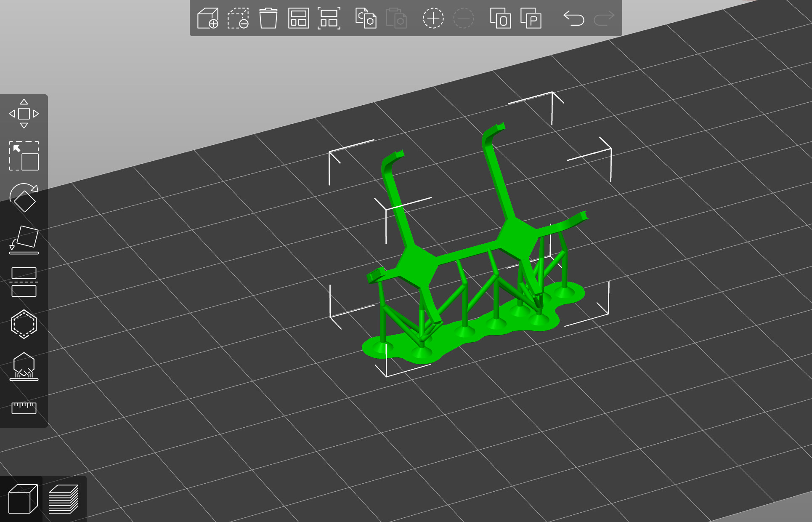Undo the last action
This screenshot has width=812, height=522.
point(574,19)
